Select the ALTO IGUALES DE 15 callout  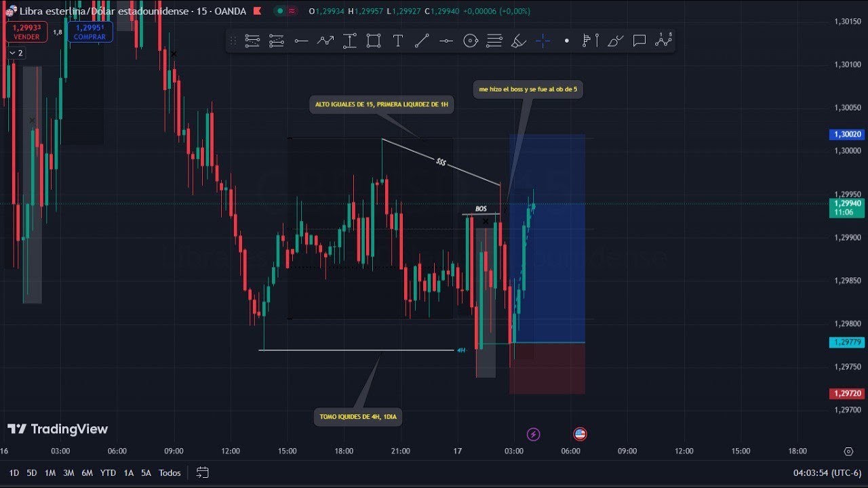coord(381,104)
